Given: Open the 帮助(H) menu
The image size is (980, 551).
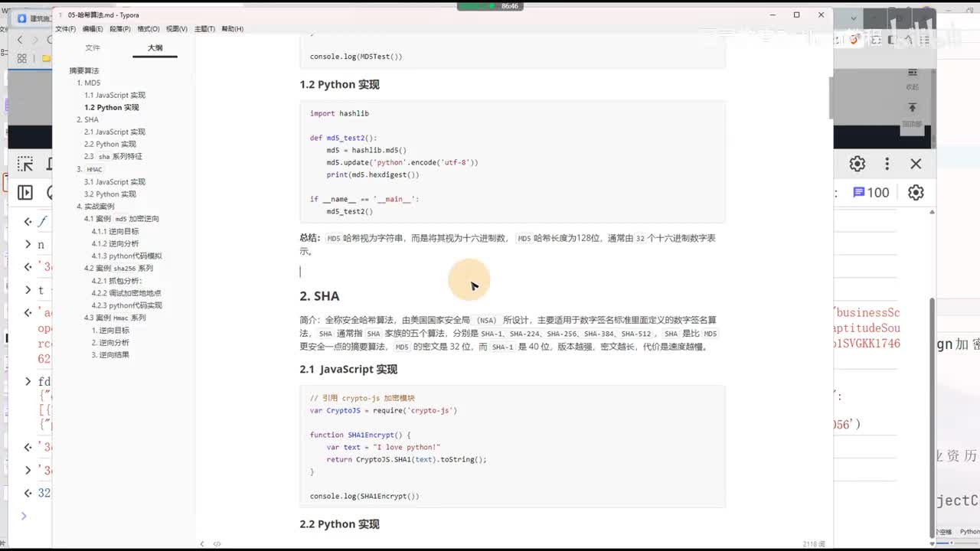Looking at the screenshot, I should click(x=233, y=29).
